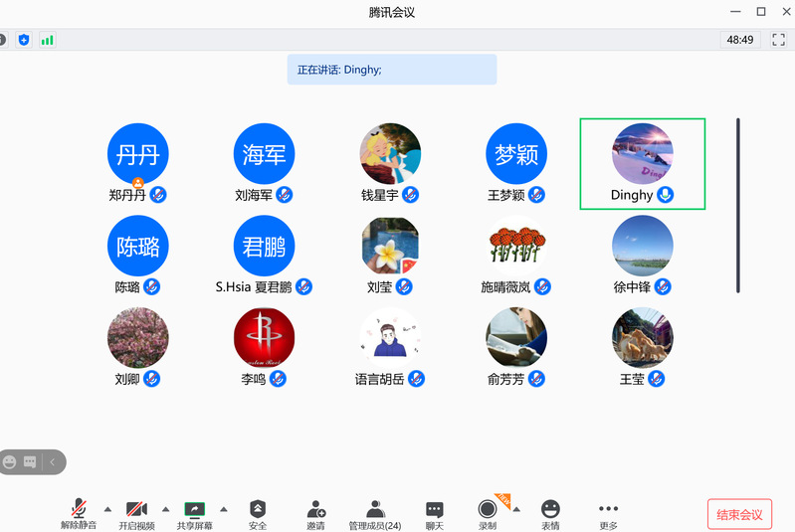Image resolution: width=795 pixels, height=532 pixels.
Task: Expand share options arrow beside 共享屏幕
Action: [224, 509]
